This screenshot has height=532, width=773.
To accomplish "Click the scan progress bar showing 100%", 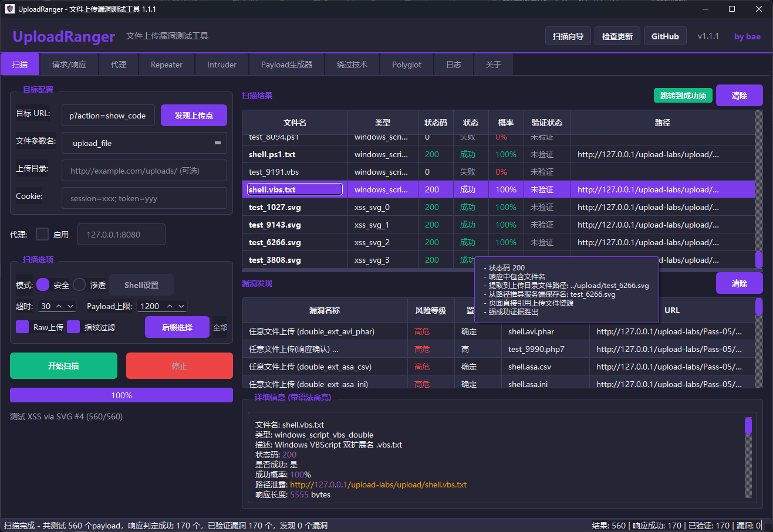I will pyautogui.click(x=121, y=395).
